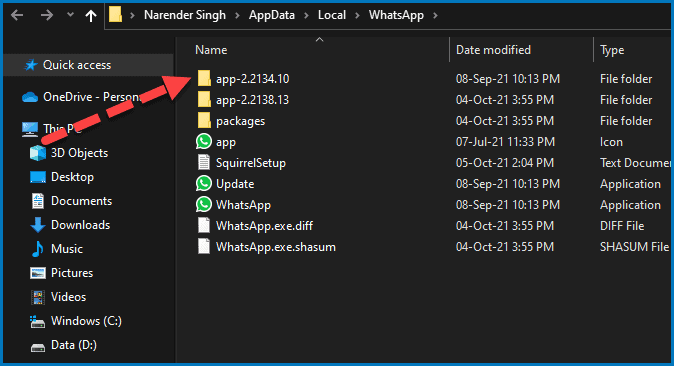Click date 05-Oct-21 2:04 PM
Screen dimensions: 674x366
(505, 163)
